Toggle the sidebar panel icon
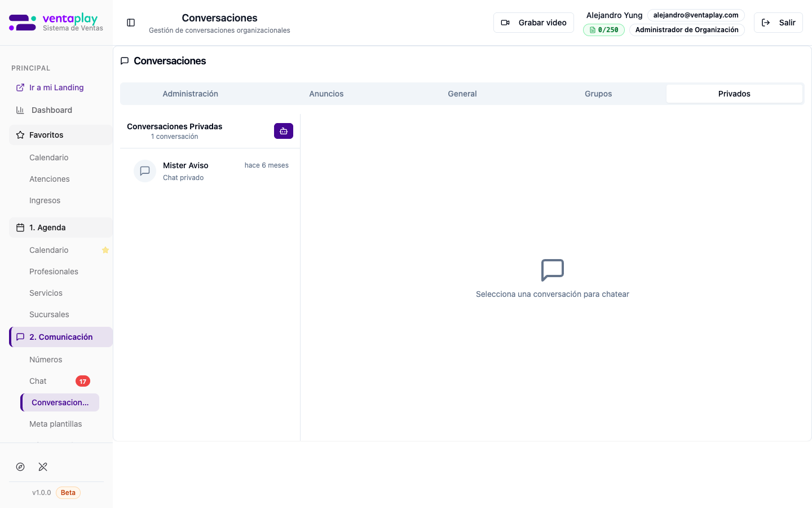 (131, 23)
